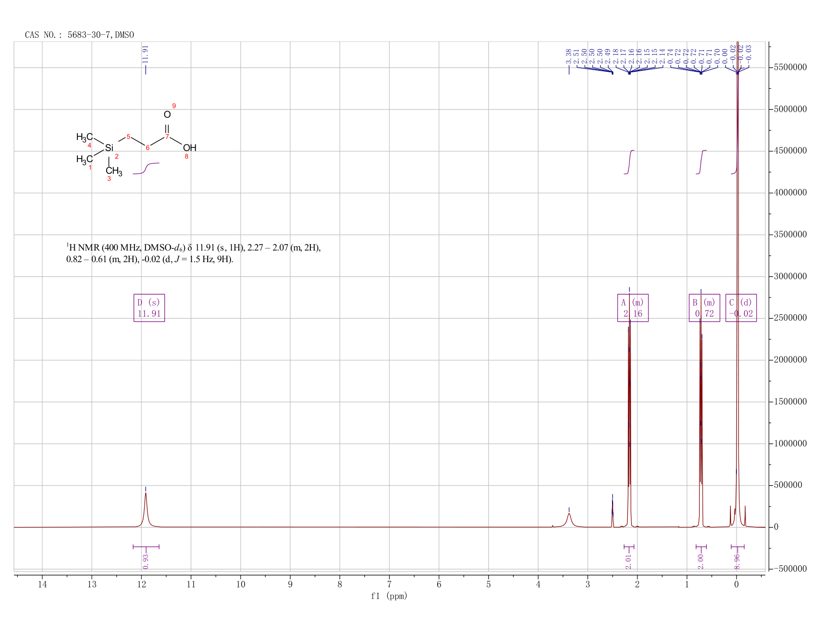Select the integral value 2.01 below axis
The width and height of the screenshot is (834, 644).
point(629,561)
